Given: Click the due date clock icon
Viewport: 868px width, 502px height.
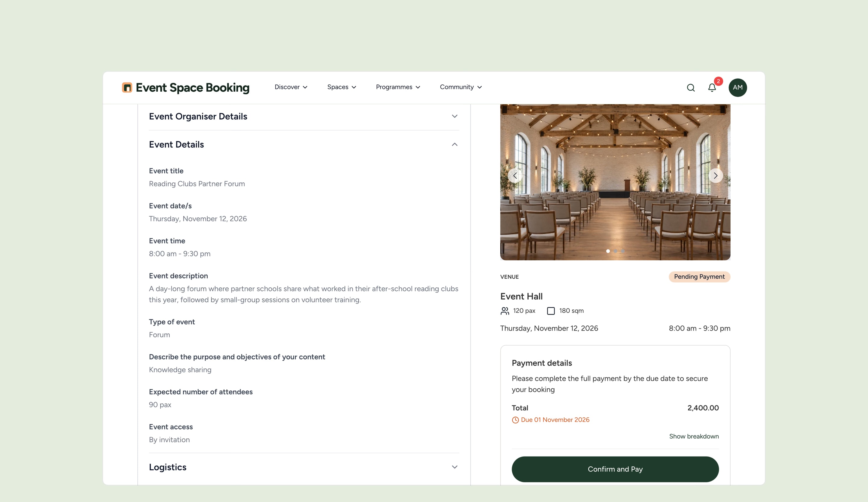Looking at the screenshot, I should point(515,420).
